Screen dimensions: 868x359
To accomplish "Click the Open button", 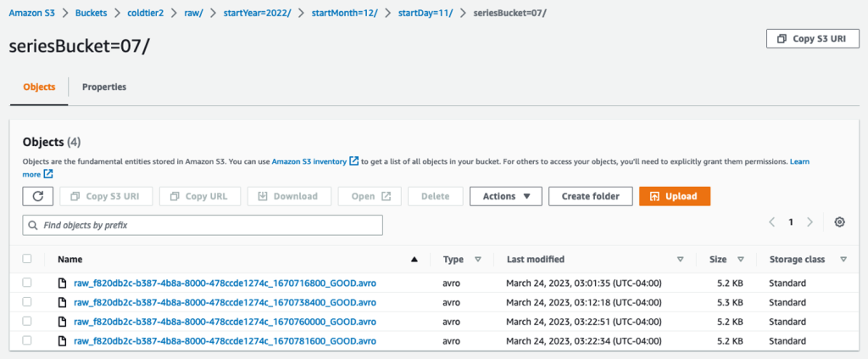I will pyautogui.click(x=370, y=196).
